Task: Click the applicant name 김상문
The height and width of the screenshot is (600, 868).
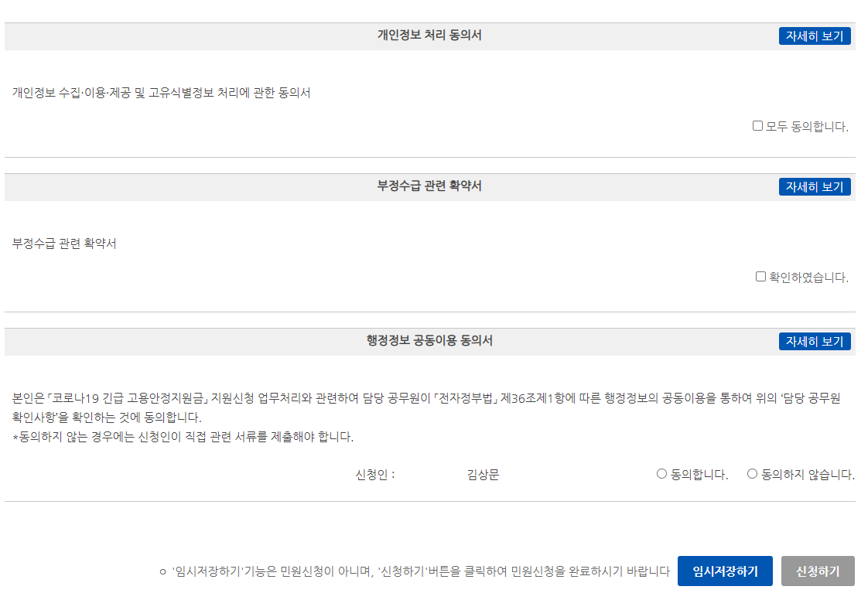Action: 484,475
